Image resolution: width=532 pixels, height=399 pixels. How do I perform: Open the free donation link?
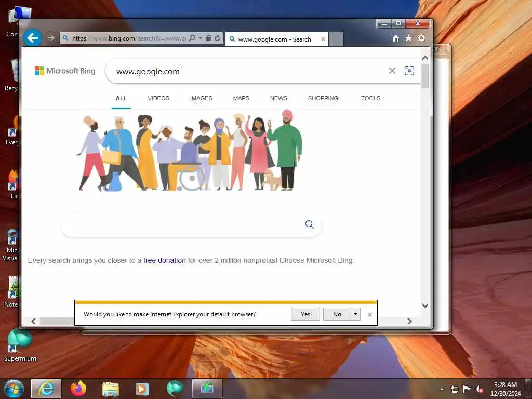pos(165,260)
